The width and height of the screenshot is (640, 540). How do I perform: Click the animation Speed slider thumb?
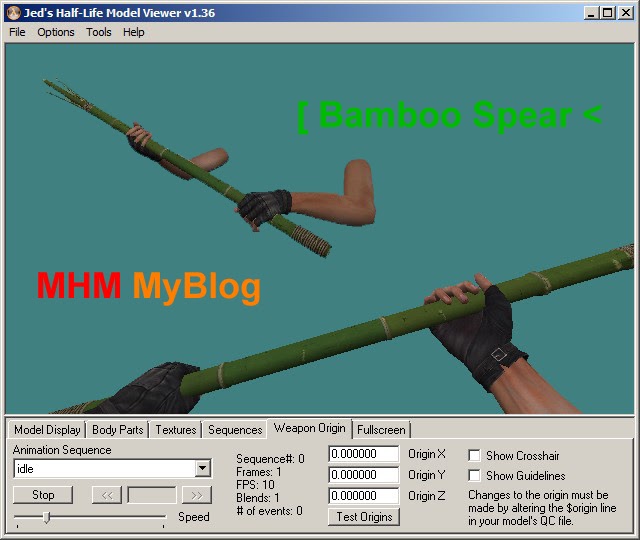47,518
